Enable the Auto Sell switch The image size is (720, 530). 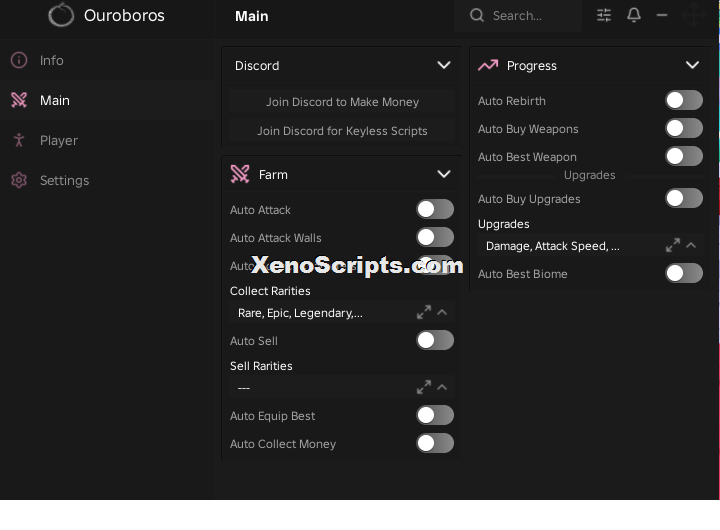tap(435, 340)
